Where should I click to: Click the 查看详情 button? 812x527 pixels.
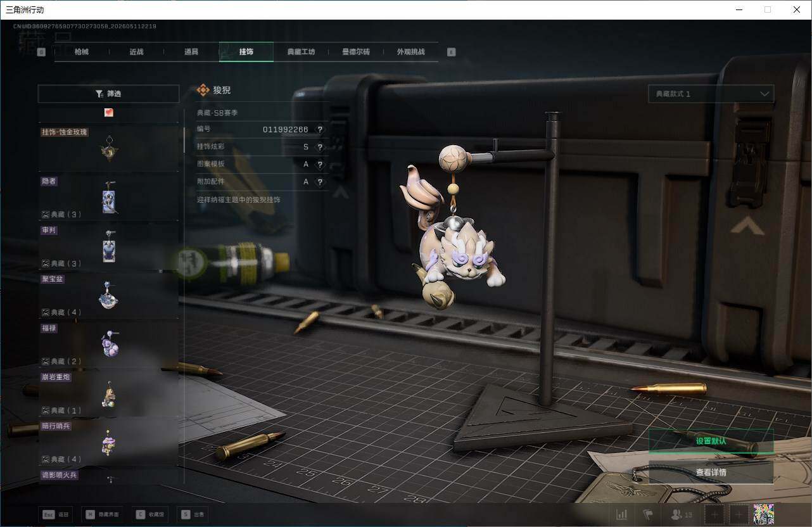[x=711, y=473]
